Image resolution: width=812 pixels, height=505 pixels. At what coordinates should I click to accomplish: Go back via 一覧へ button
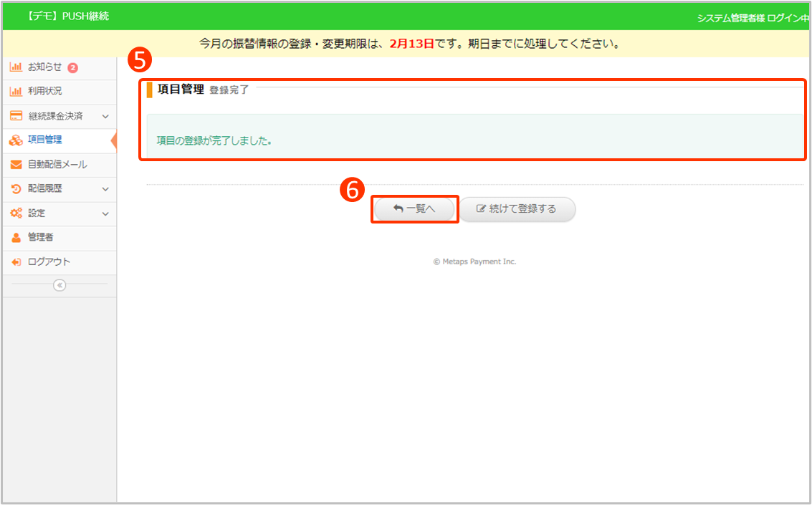[x=414, y=209]
